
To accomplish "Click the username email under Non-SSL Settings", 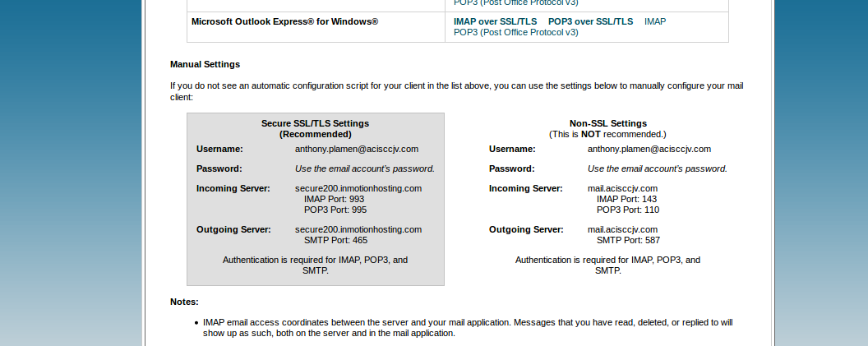I will point(649,149).
